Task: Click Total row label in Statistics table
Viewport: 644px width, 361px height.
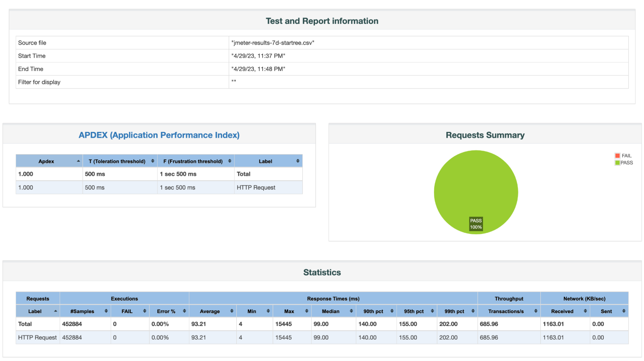Action: [25, 324]
